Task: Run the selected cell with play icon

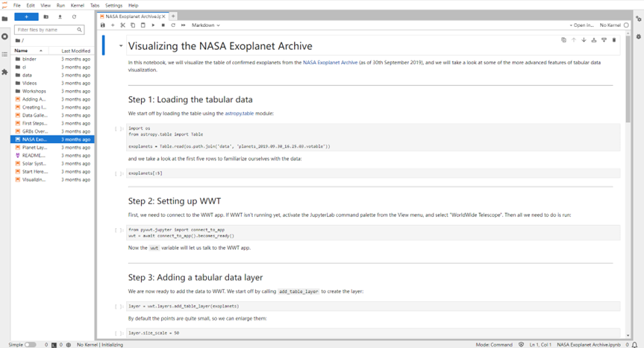Action: pyautogui.click(x=153, y=25)
